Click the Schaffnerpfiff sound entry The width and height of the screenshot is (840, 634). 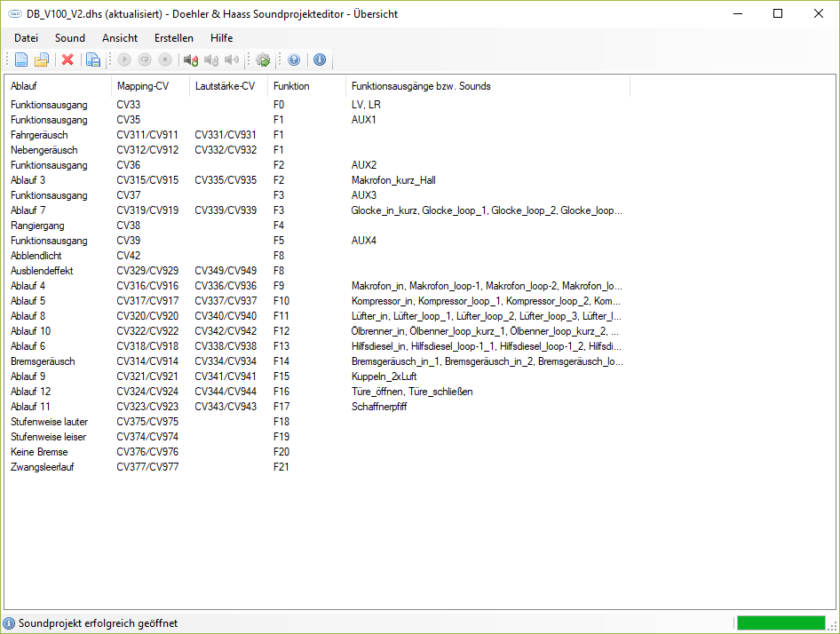[379, 407]
